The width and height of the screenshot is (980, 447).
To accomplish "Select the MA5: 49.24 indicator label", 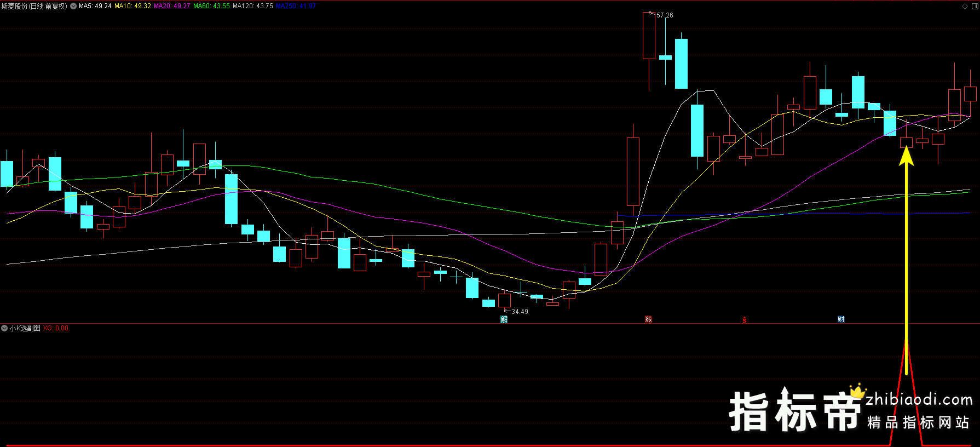I will pyautogui.click(x=95, y=6).
